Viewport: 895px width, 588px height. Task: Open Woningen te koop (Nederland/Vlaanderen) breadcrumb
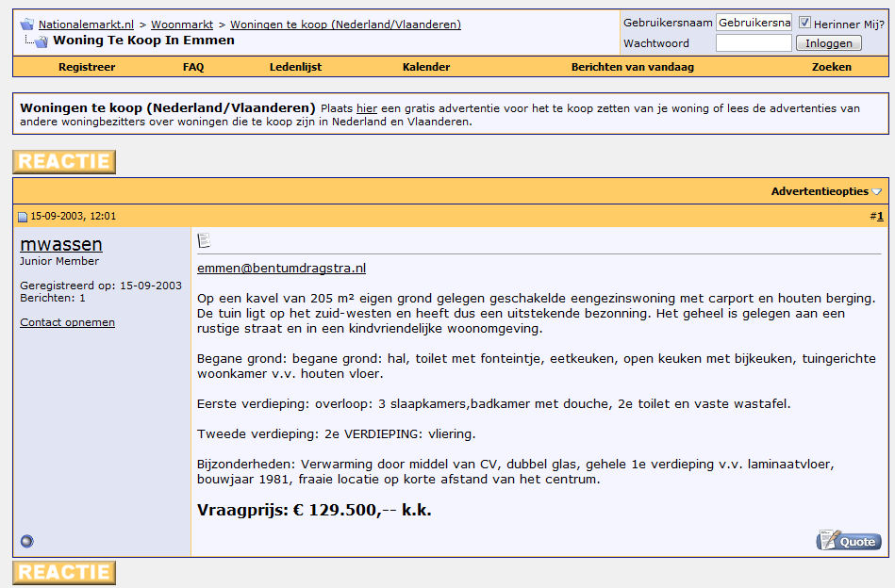[x=345, y=24]
